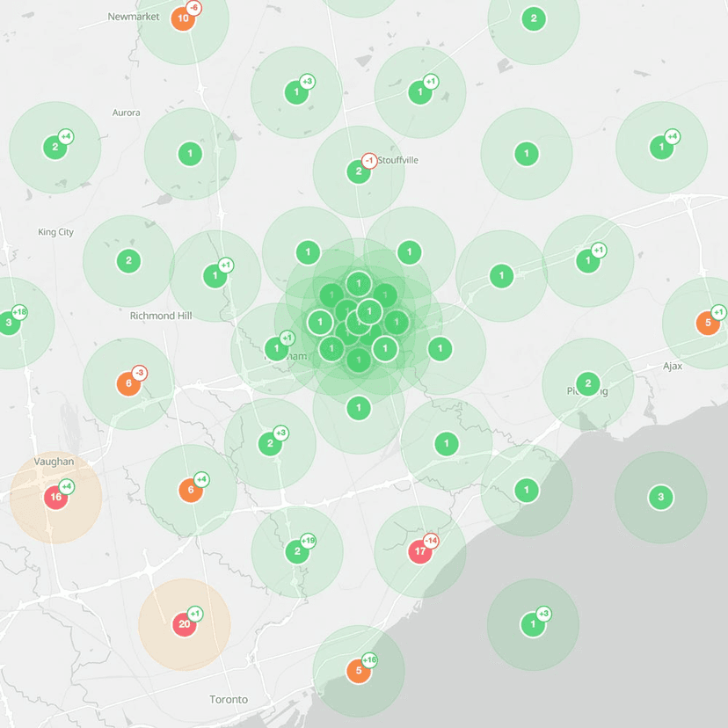The width and height of the screenshot is (728, 728).
Task: Expand the green marker with +18 on left edge
Action: tap(9, 323)
